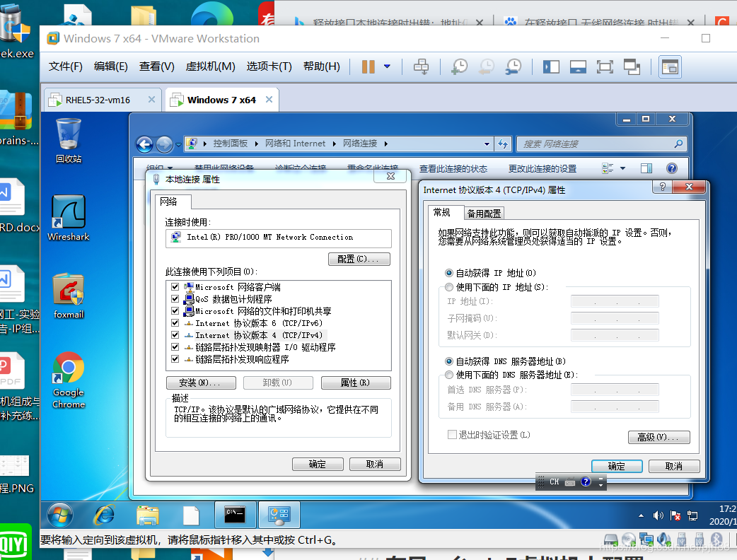Click the 安装(N)... button
737x560 pixels.
[201, 383]
